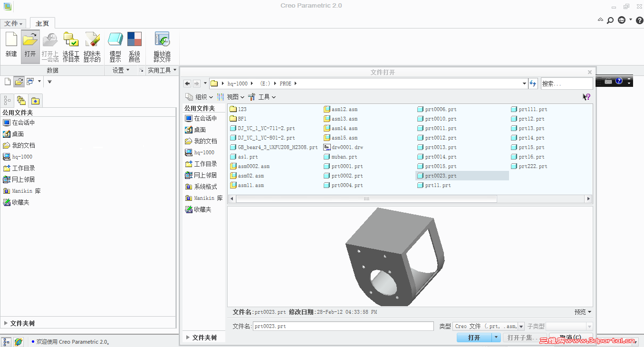Screen dimensions: 644x347
Task: Open the 视图 menu in the dialog
Action: 231,97
